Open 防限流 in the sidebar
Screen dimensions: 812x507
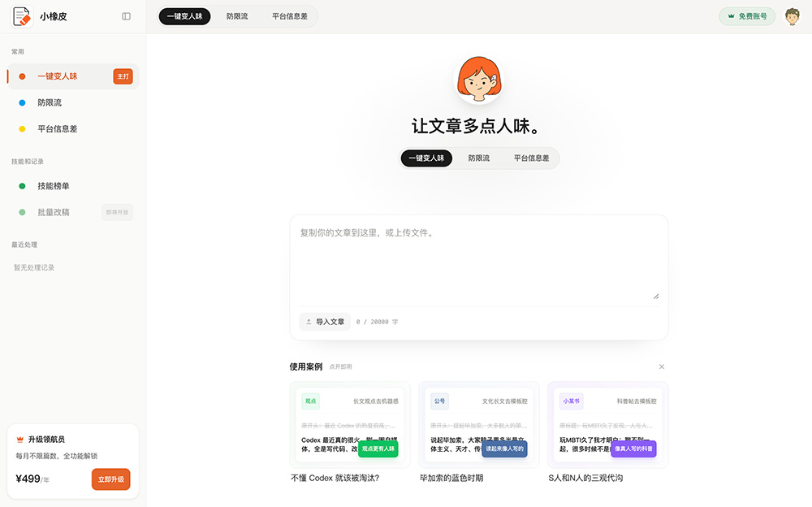coord(73,102)
